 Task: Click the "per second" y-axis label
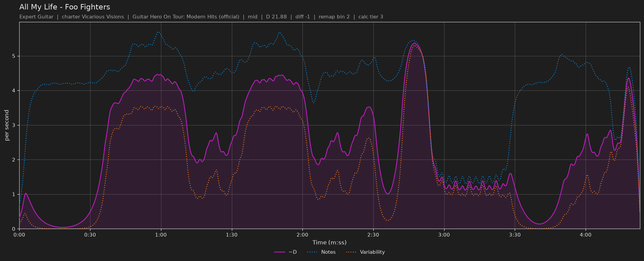[7, 125]
